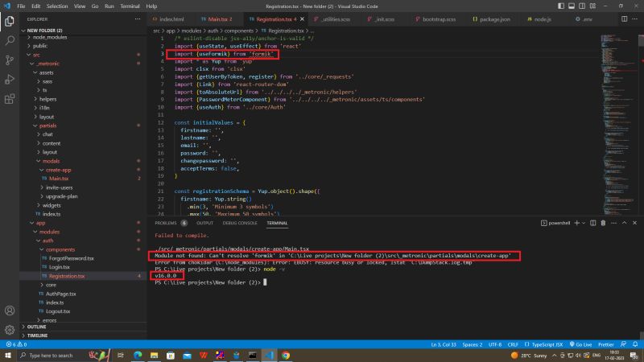Maximize the panel size chevron
Viewport: 644px width, 362px height.
point(625,223)
